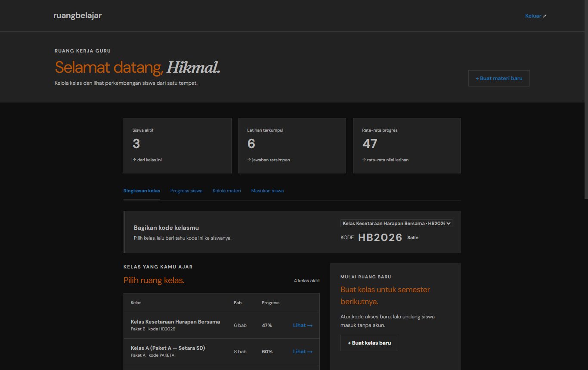
Task: Click the 47% progress value
Action: click(x=267, y=325)
